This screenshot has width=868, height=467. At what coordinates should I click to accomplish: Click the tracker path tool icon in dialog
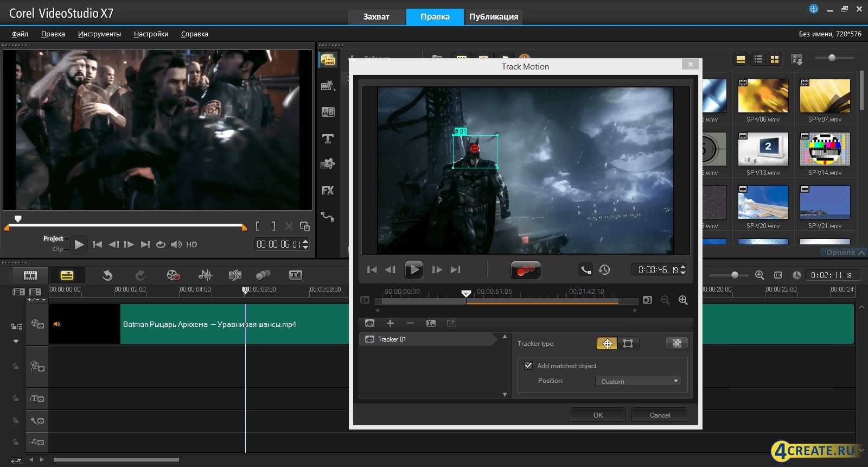click(586, 269)
